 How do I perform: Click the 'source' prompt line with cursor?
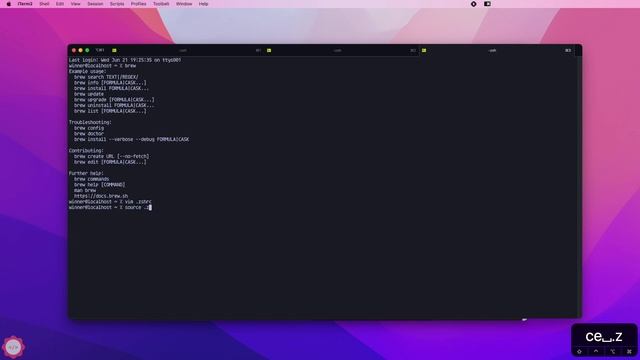[x=110, y=207]
